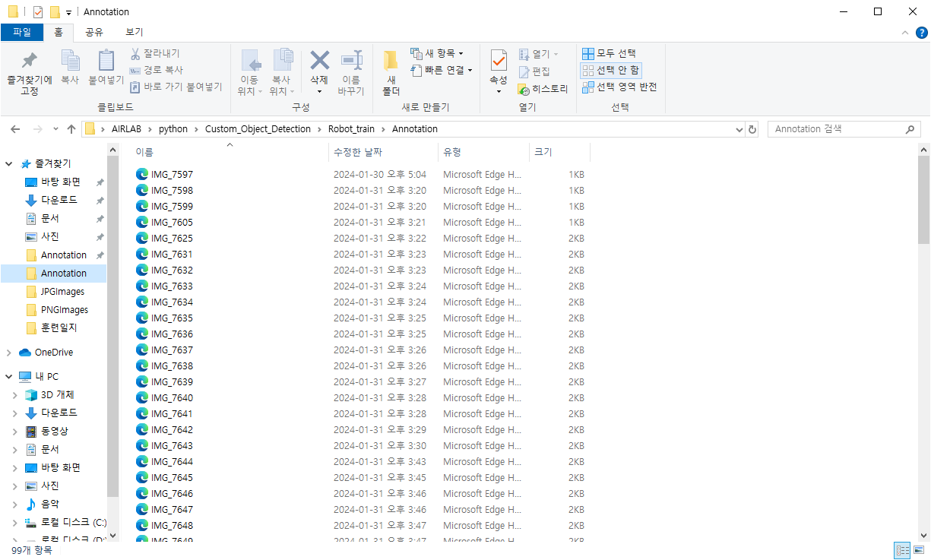Image resolution: width=931 pixels, height=560 pixels.
Task: Open the Share ribbon tab
Action: click(x=94, y=32)
